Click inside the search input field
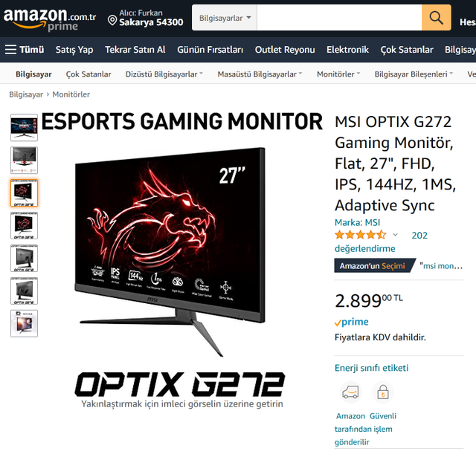Viewport: 476px width, 457px height. click(x=339, y=18)
